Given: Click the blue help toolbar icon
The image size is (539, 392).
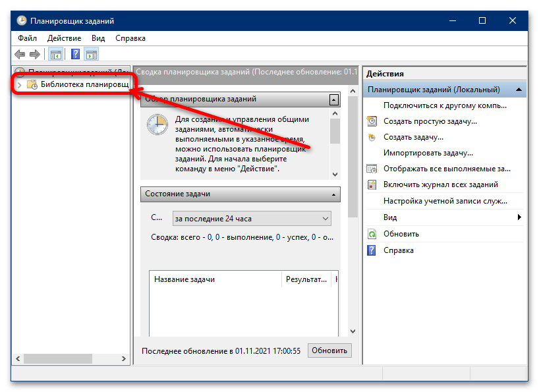Looking at the screenshot, I should click(76, 55).
